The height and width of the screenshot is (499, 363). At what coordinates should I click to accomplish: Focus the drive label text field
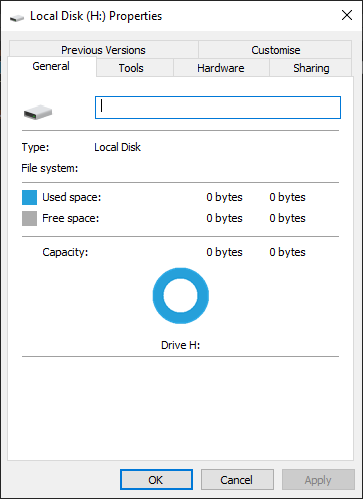coord(218,107)
